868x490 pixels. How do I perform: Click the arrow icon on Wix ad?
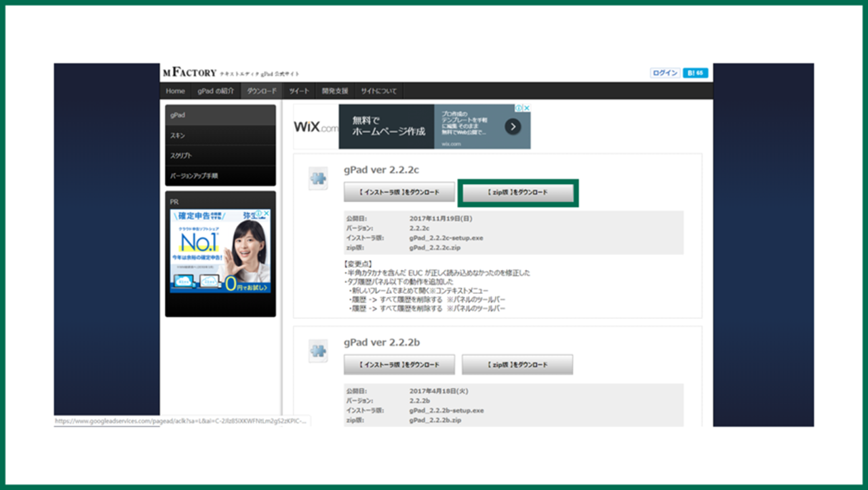tap(513, 126)
